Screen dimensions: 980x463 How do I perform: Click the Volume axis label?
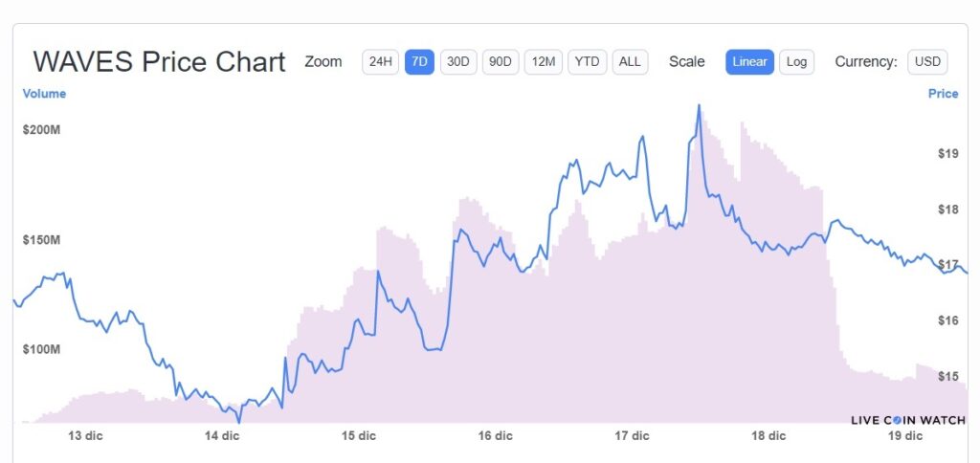pos(44,94)
